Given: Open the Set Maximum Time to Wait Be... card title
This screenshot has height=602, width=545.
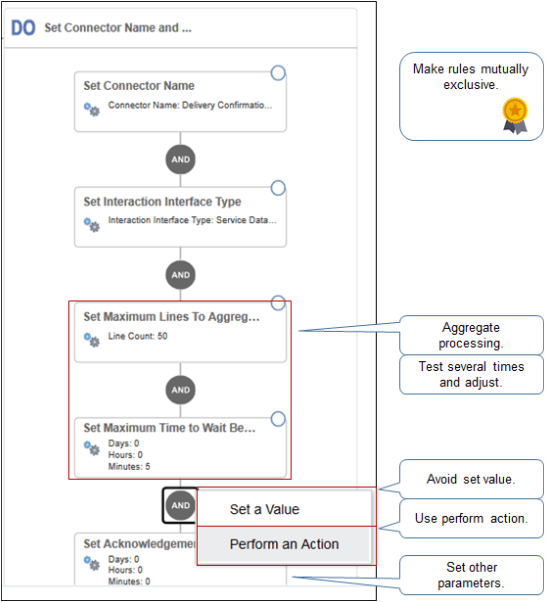Looking at the screenshot, I should [169, 428].
